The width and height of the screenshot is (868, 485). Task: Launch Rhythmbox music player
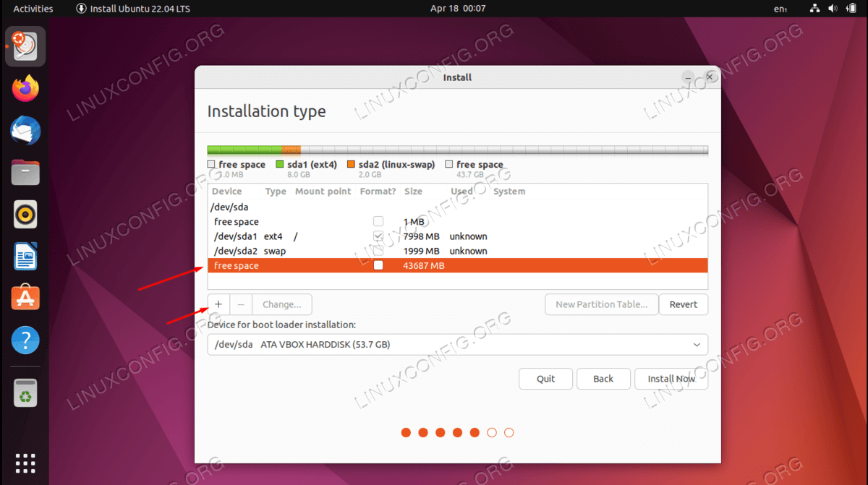coord(26,215)
